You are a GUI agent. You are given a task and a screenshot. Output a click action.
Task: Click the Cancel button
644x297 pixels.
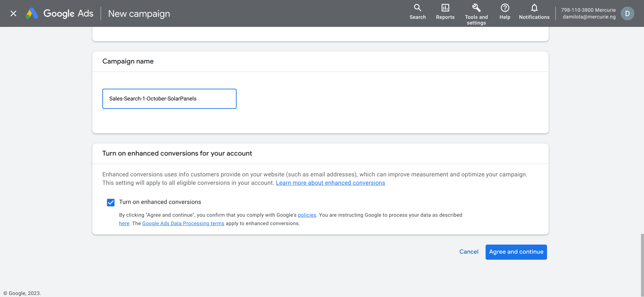click(468, 252)
